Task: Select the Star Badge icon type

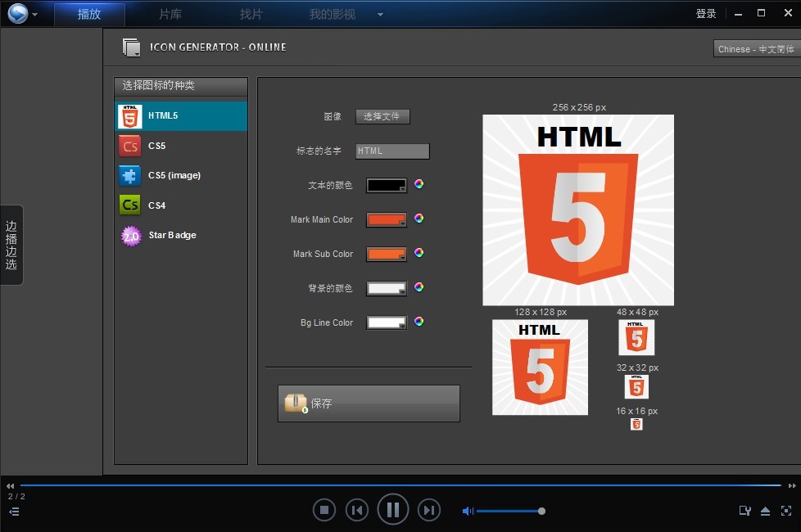Action: pos(181,236)
